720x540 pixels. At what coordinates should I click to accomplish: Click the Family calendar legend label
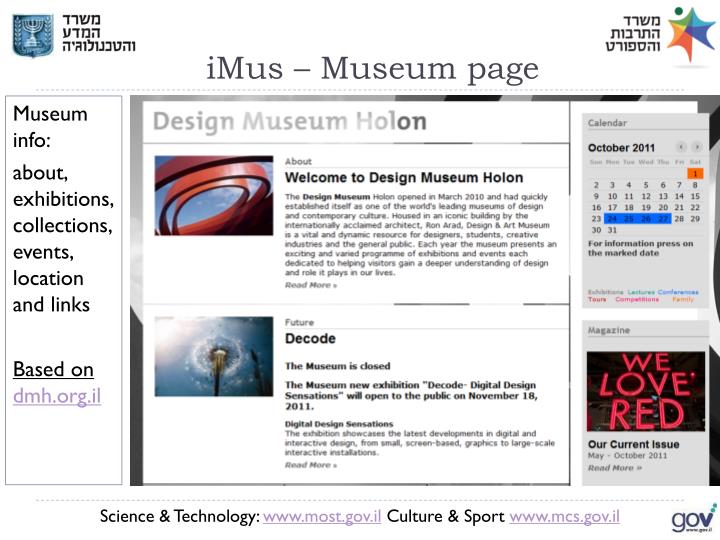coord(683,299)
